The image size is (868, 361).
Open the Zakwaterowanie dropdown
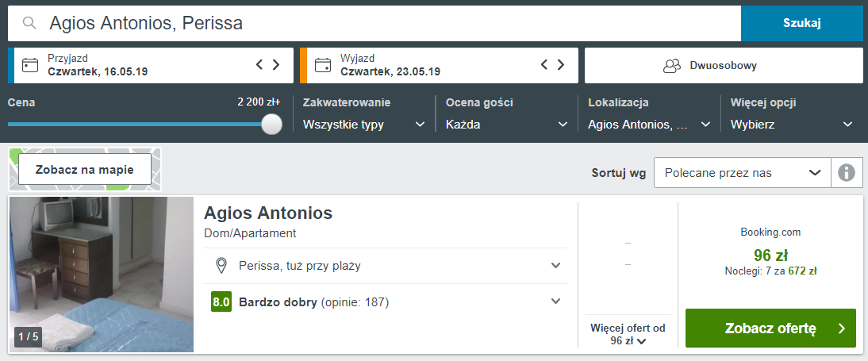pyautogui.click(x=364, y=125)
